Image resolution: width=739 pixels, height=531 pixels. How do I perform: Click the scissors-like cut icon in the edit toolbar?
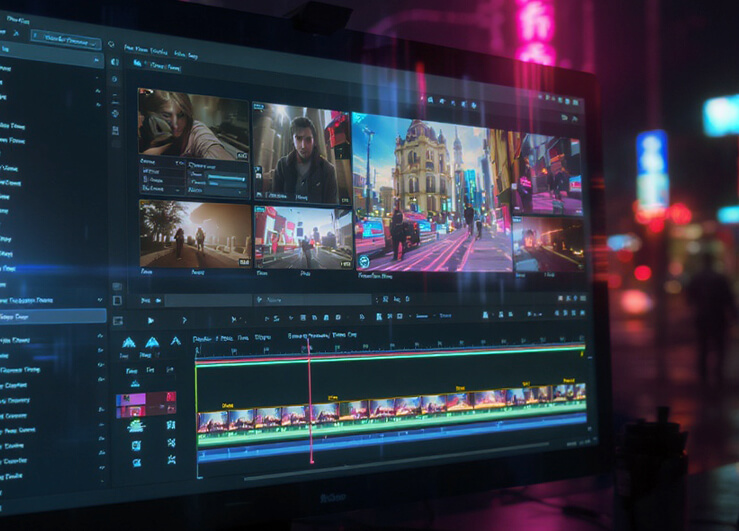point(234,319)
